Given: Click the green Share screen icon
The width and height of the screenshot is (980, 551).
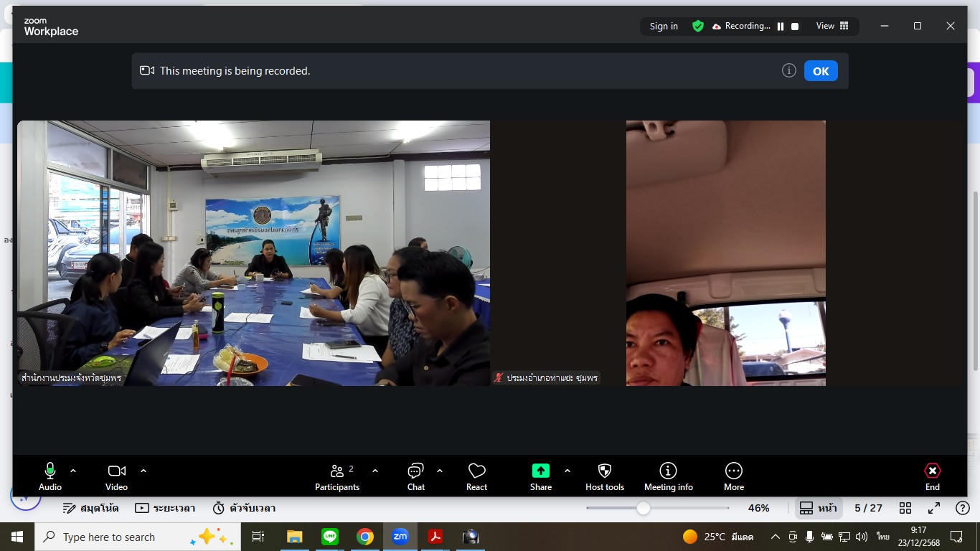Looking at the screenshot, I should (540, 471).
